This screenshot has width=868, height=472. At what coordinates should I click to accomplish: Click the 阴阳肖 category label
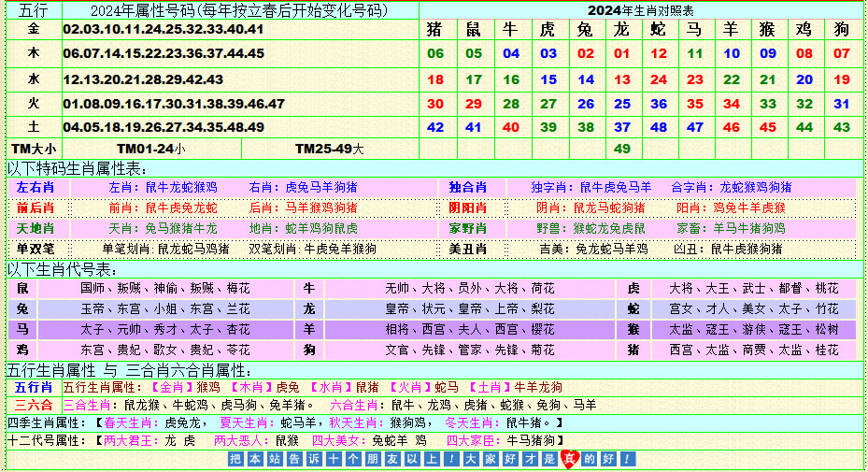pyautogui.click(x=467, y=207)
